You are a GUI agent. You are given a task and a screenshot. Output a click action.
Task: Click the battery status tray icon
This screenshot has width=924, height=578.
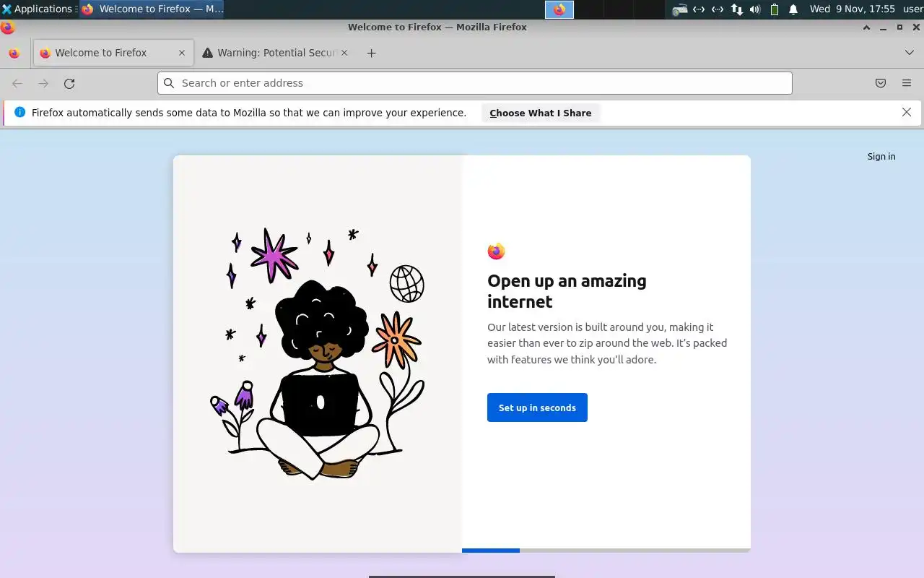[x=775, y=9]
